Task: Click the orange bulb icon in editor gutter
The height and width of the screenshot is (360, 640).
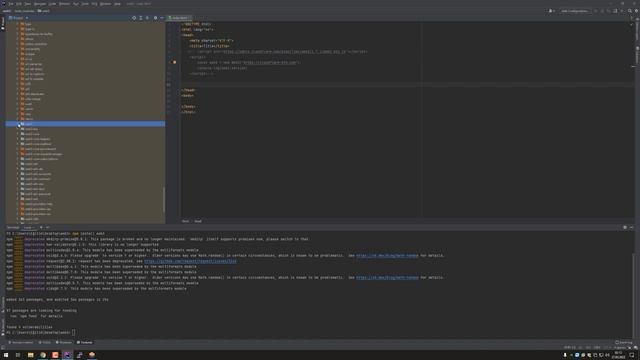Action: pos(174,62)
